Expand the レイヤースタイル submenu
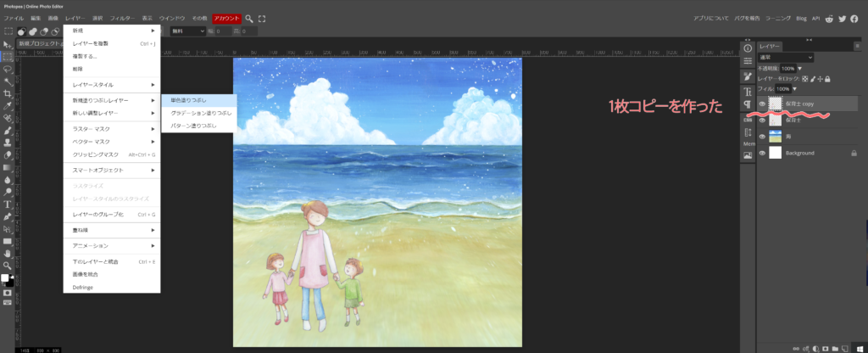 [x=112, y=85]
